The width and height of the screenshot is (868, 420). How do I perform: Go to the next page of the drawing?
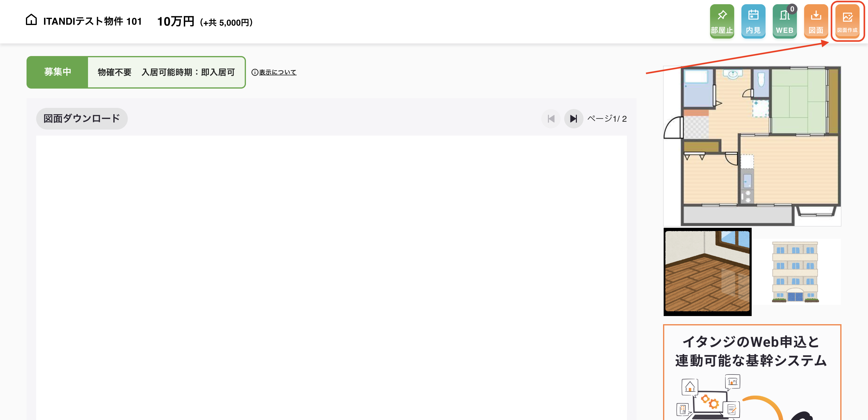[x=574, y=118]
